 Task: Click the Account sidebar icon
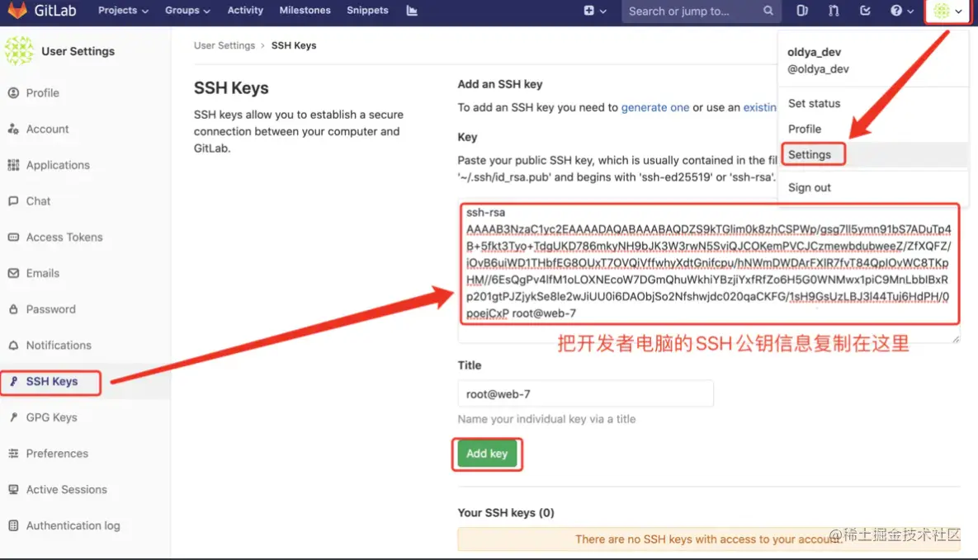tap(13, 129)
